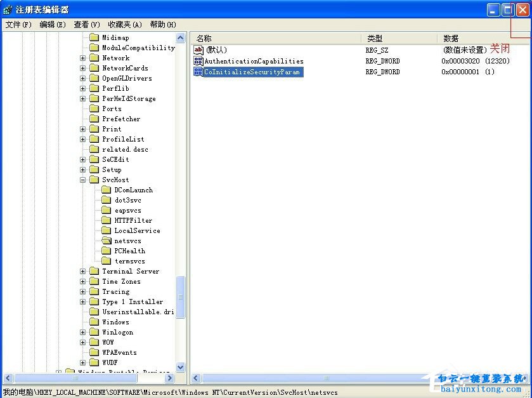The height and width of the screenshot is (398, 532).
Task: Click the DComLaunch folder icon
Action: pyautogui.click(x=107, y=190)
